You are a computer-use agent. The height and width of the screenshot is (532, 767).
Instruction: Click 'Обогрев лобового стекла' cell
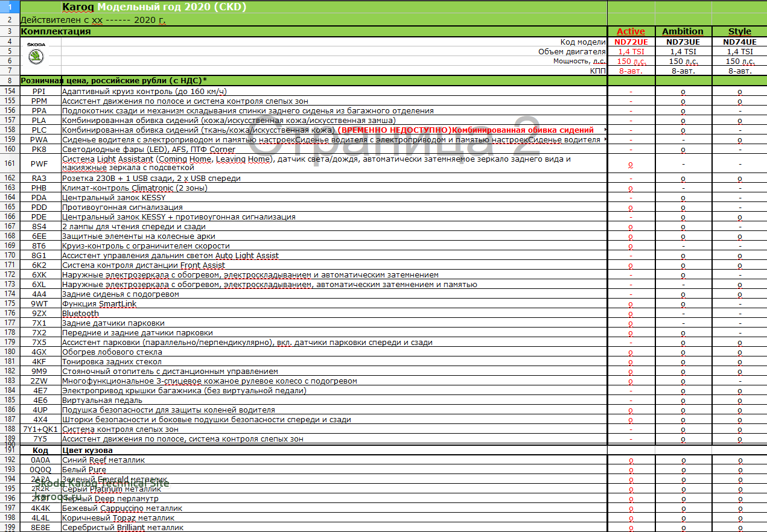coord(334,352)
